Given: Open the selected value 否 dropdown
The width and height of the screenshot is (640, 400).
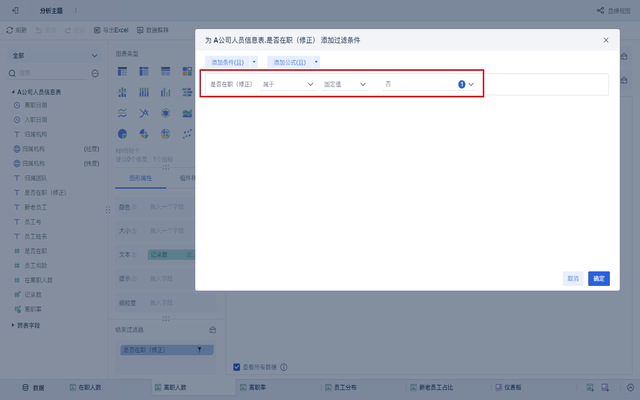Looking at the screenshot, I should coord(429,84).
